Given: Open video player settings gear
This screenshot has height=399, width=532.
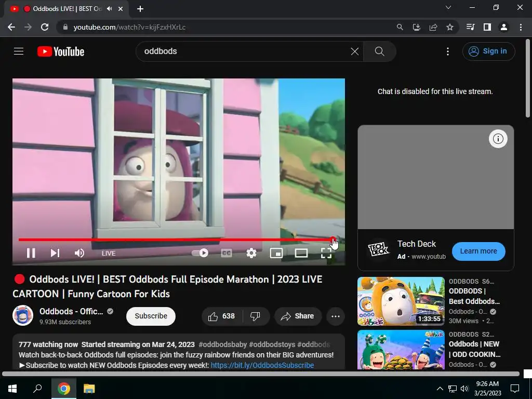Looking at the screenshot, I should coord(251,253).
